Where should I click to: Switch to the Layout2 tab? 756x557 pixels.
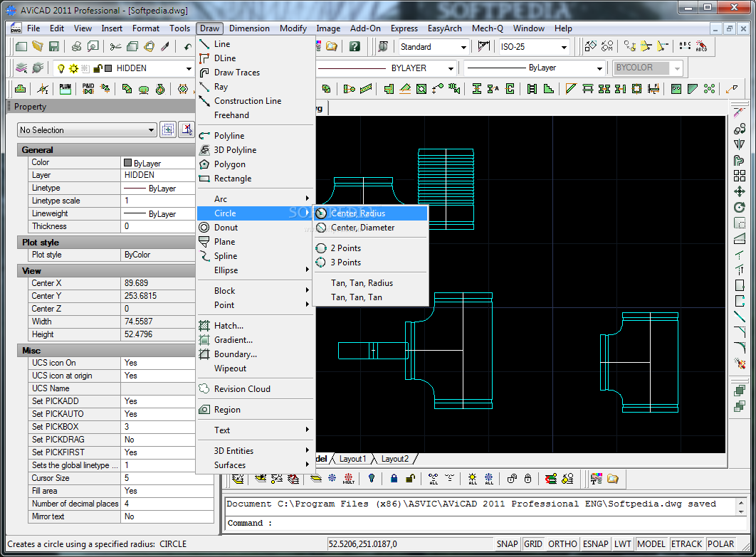click(395, 459)
